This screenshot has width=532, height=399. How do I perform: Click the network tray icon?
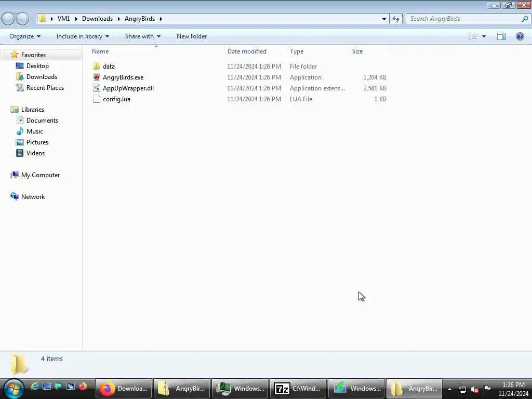tap(462, 389)
